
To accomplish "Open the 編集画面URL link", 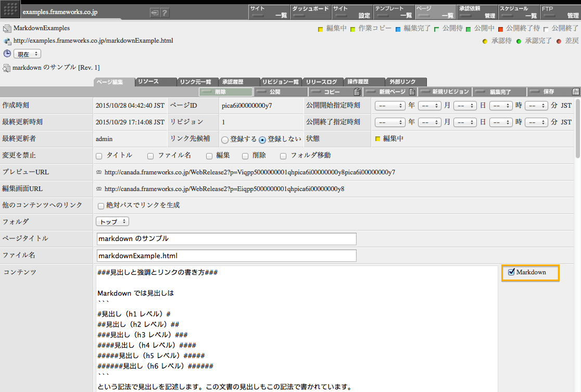I will point(224,189).
